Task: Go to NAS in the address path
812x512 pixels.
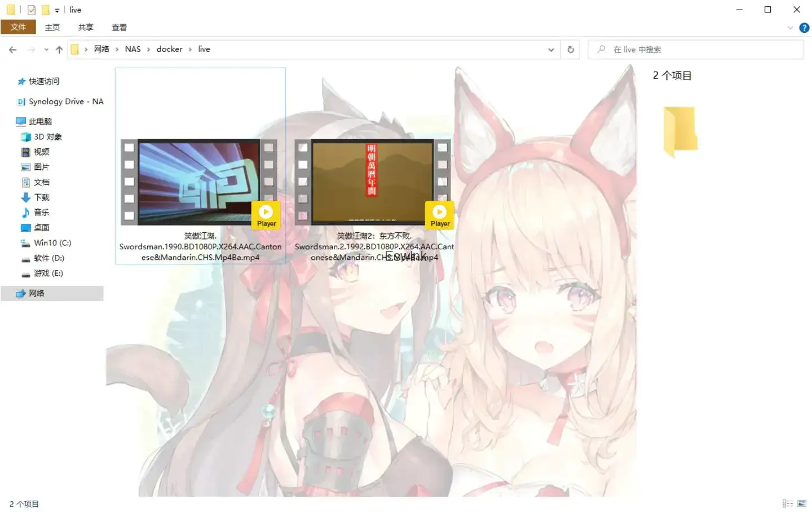Action: coord(133,49)
